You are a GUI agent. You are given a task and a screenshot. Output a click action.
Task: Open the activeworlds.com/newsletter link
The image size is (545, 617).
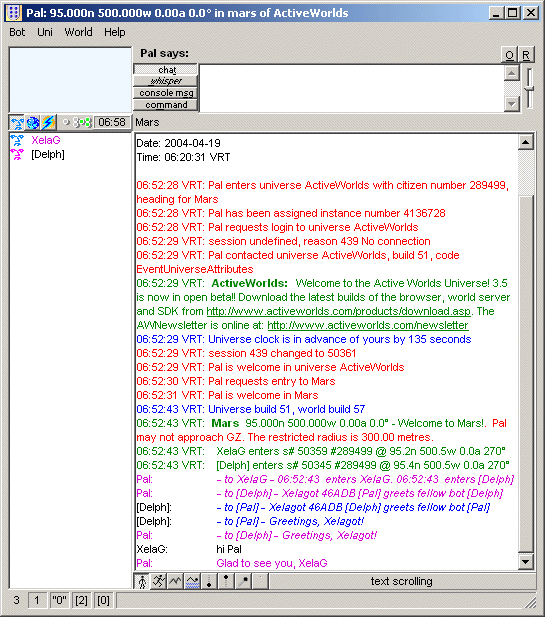[368, 325]
